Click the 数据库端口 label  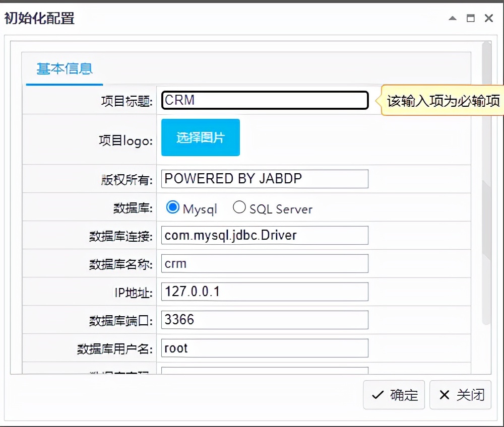121,321
